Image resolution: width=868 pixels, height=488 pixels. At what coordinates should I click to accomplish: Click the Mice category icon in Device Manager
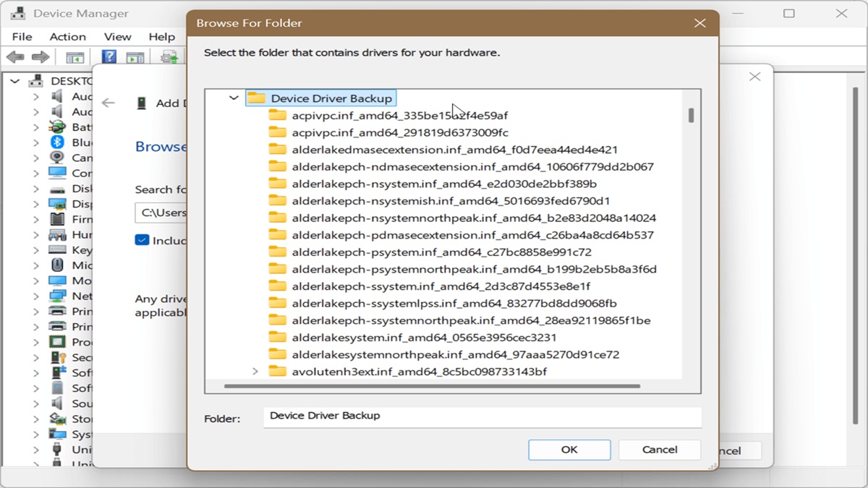pos(57,265)
